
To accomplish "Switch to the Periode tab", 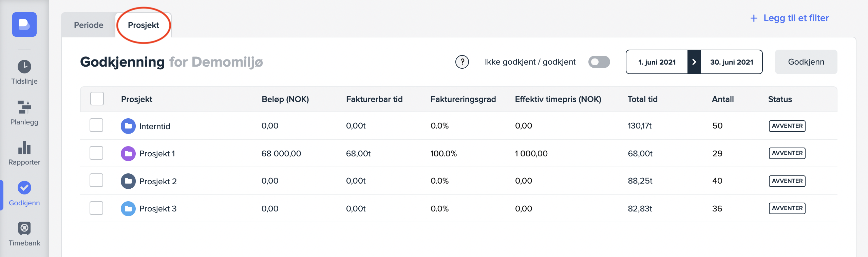I will coord(89,25).
